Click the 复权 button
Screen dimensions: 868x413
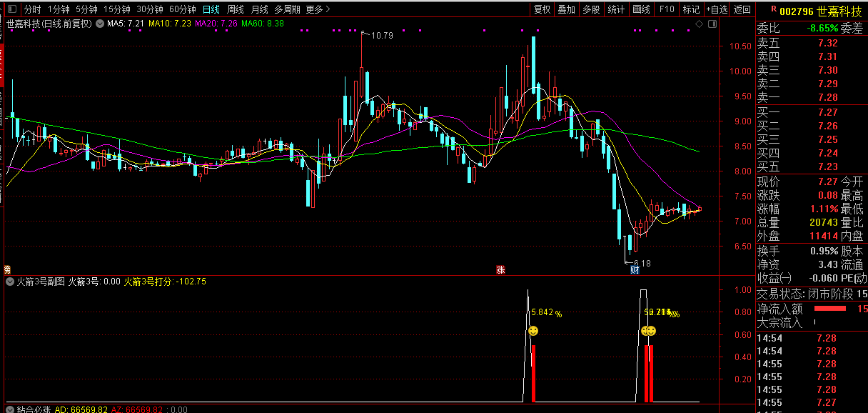(x=542, y=9)
